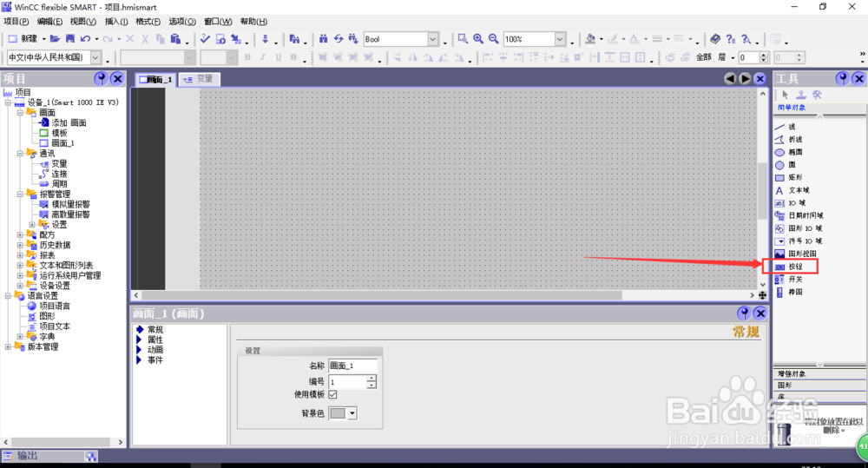Expand the 历史数据 tree node
Screen dimensions: 868x468
(x=20, y=245)
